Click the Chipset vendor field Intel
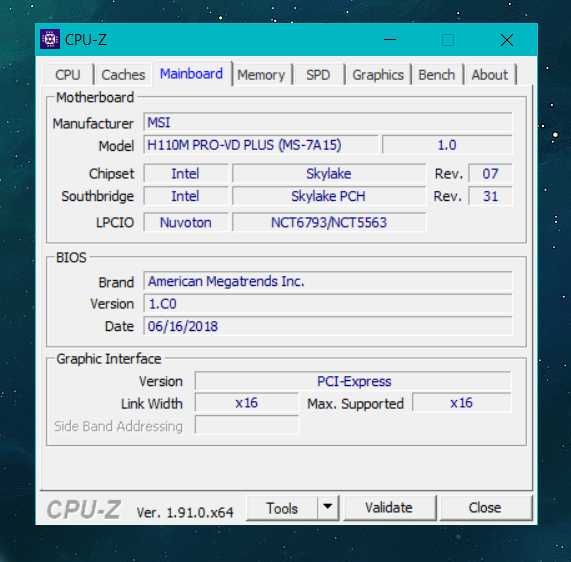Image resolution: width=571 pixels, height=562 pixels. (186, 173)
